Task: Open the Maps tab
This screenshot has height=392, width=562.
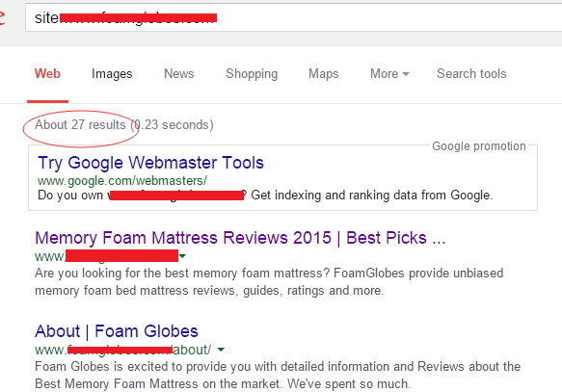Action: point(323,74)
